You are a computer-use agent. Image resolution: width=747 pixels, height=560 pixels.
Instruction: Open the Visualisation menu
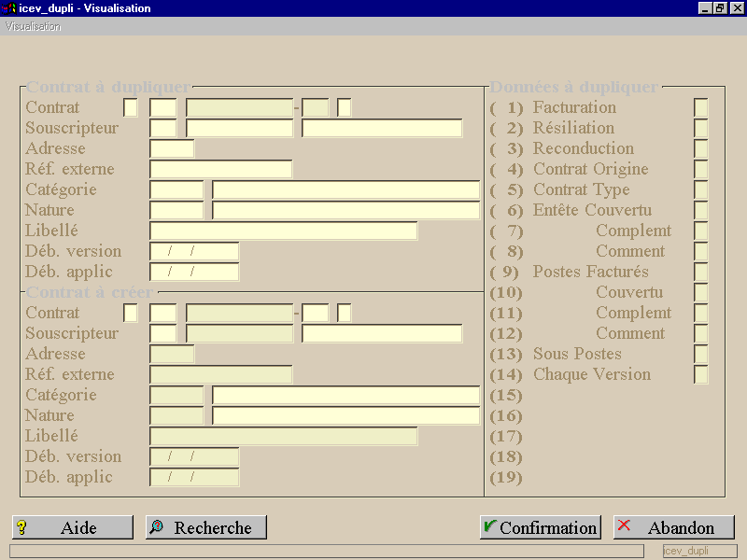tap(34, 27)
